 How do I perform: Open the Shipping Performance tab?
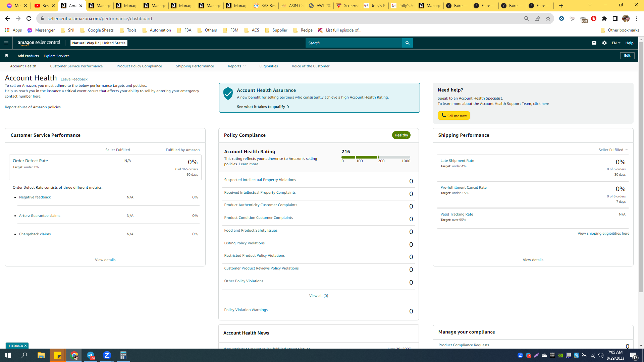coord(195,66)
